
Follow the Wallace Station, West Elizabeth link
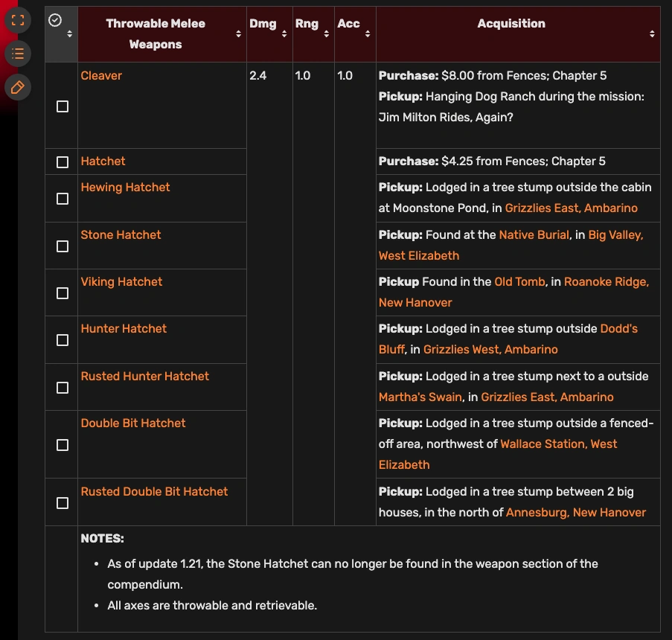pos(498,455)
